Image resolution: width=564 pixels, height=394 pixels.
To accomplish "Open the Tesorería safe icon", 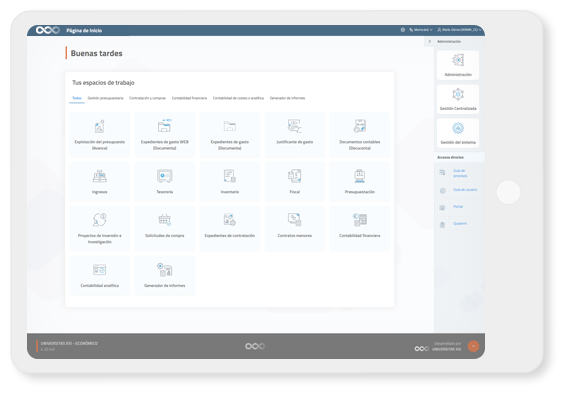I will point(165,176).
